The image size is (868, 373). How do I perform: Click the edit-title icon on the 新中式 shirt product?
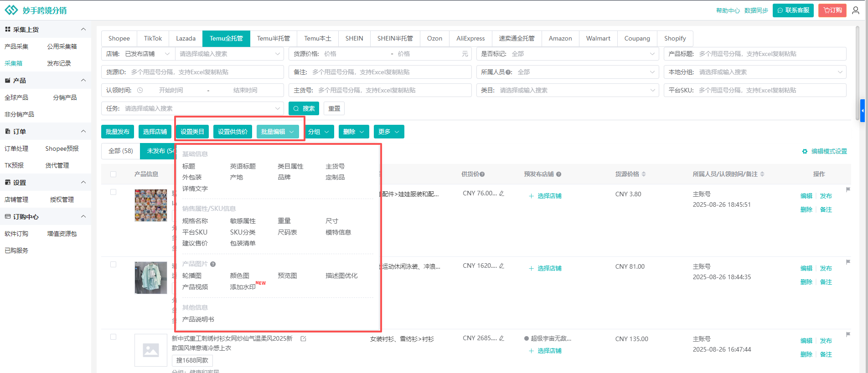[x=303, y=339]
